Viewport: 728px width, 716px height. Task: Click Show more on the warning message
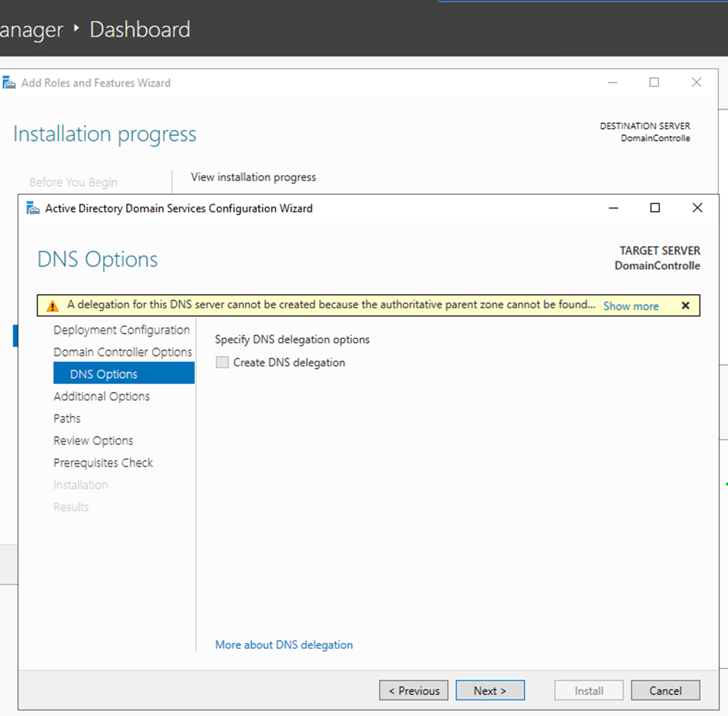click(630, 305)
